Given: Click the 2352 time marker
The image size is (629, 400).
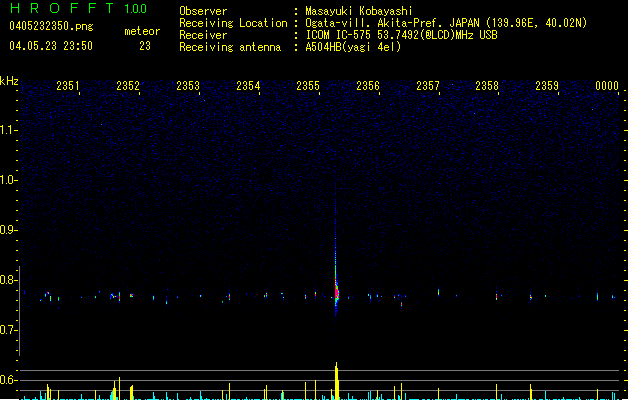Looking at the screenshot, I should click(128, 85).
